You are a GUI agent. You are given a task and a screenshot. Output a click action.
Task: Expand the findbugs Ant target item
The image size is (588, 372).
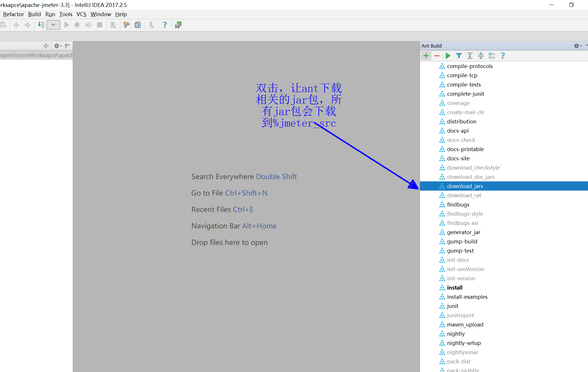click(457, 204)
